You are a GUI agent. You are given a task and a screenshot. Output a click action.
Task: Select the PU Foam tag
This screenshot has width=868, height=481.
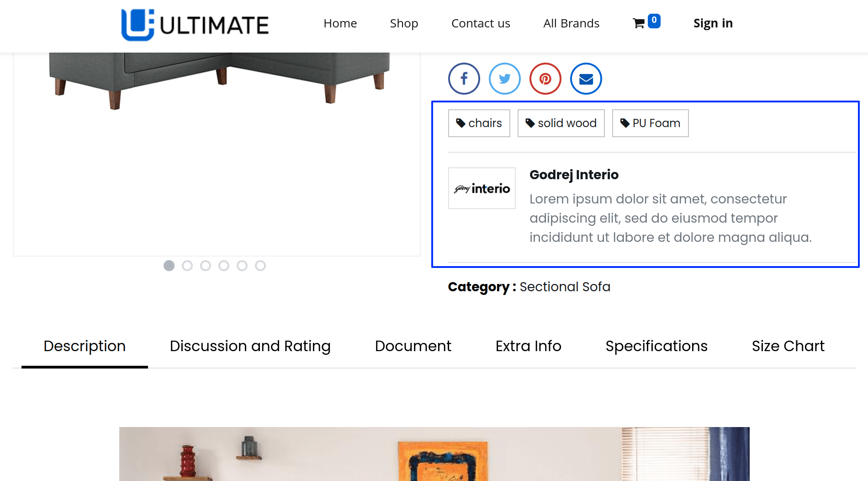point(650,123)
